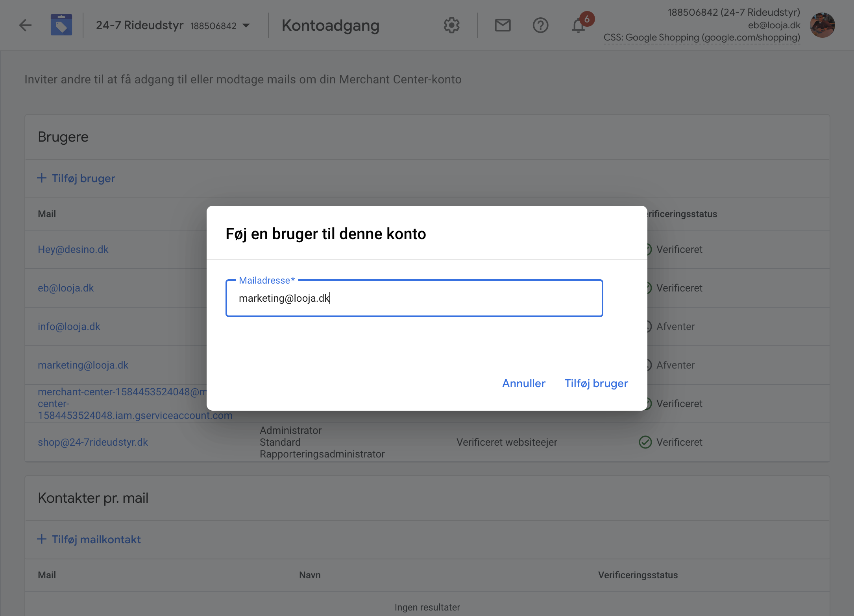The image size is (854, 616).
Task: Open the user profile avatar
Action: pos(822,25)
